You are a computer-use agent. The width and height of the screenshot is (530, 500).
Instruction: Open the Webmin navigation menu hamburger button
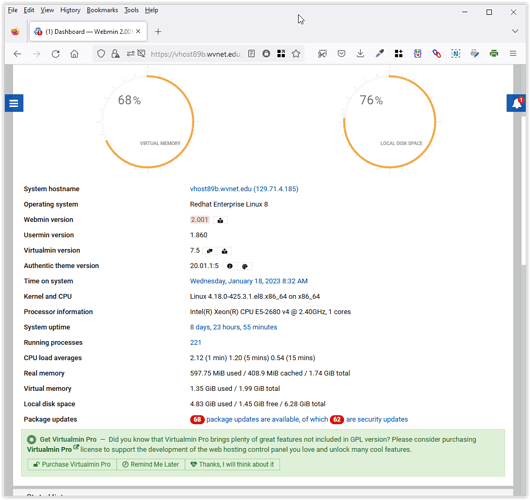click(x=14, y=103)
